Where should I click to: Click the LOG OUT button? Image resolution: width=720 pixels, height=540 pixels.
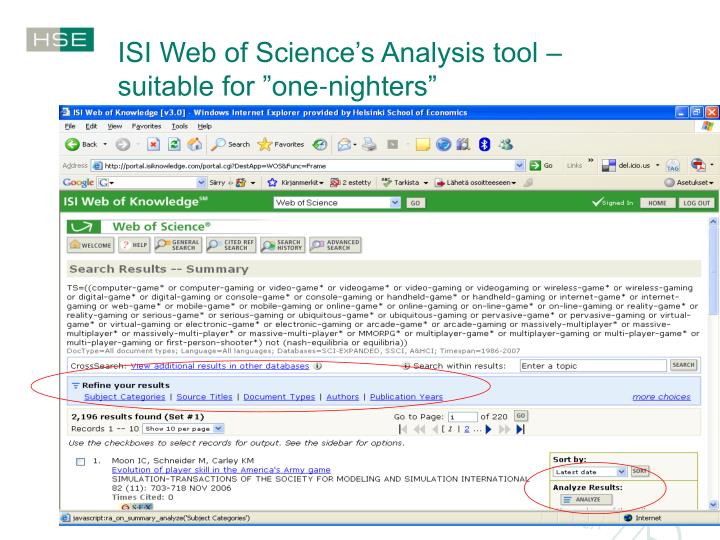tap(696, 203)
